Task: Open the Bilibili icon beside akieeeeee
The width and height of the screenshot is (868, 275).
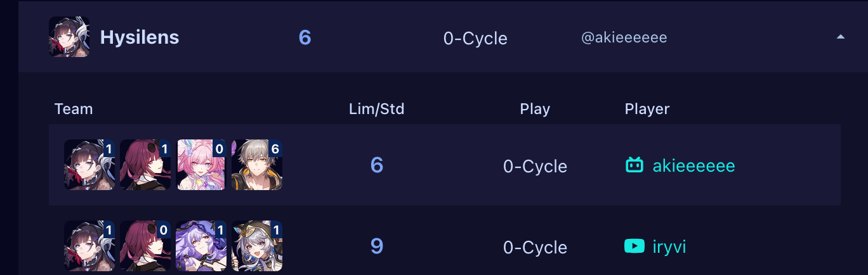Action: click(x=634, y=166)
